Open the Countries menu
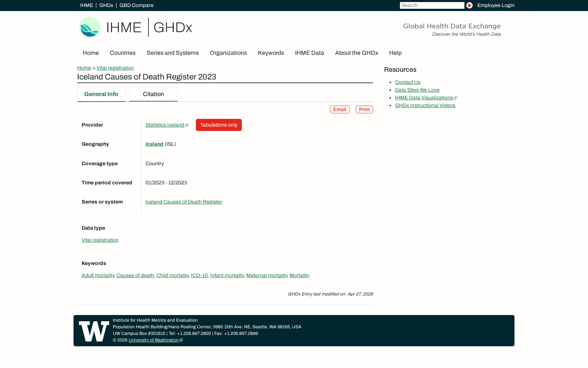 (x=123, y=53)
